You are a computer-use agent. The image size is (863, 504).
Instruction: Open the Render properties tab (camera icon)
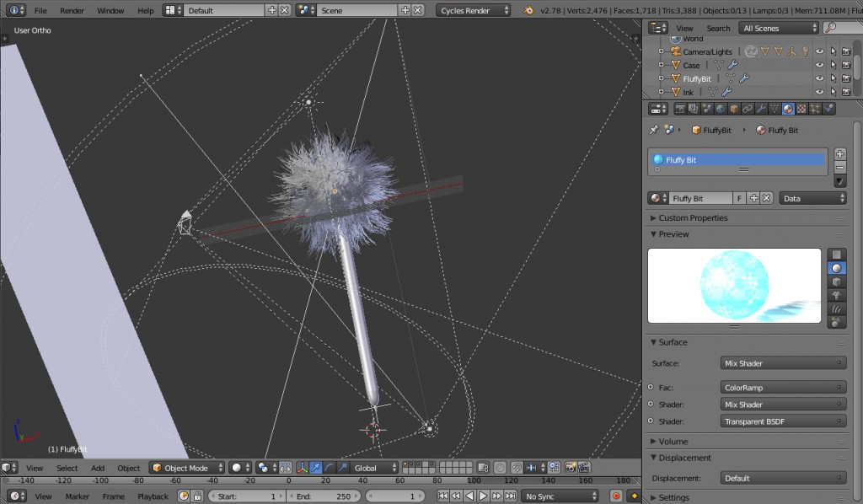click(680, 108)
